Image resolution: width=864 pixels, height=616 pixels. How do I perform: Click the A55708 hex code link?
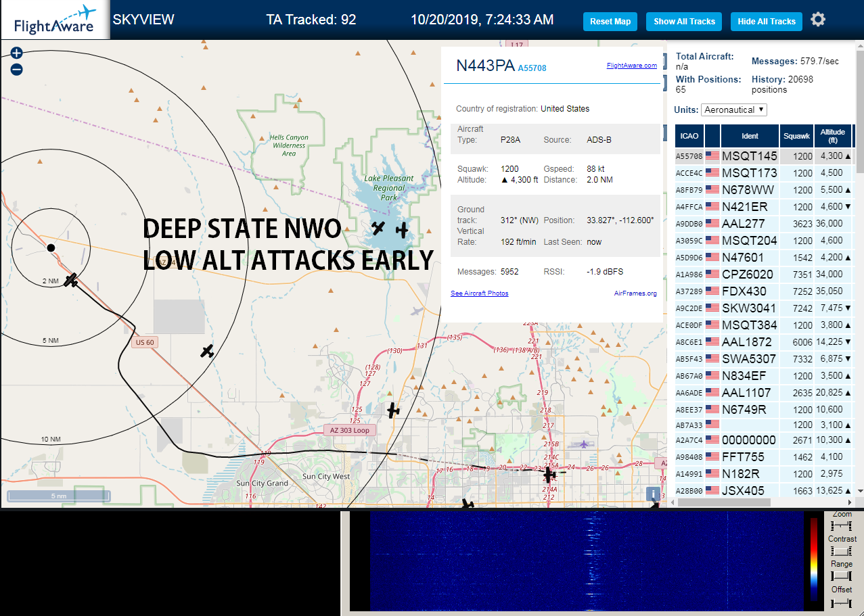532,68
